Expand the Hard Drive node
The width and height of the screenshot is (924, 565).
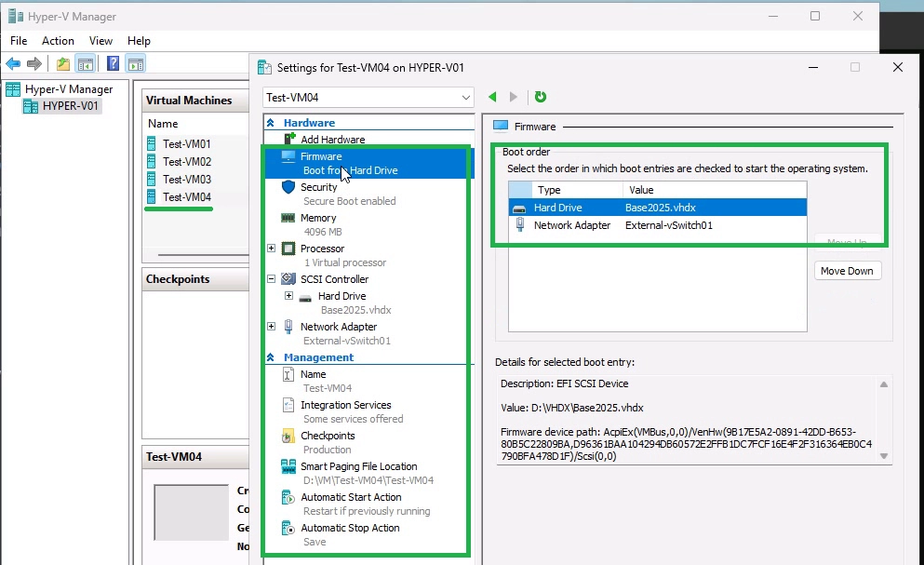point(288,295)
